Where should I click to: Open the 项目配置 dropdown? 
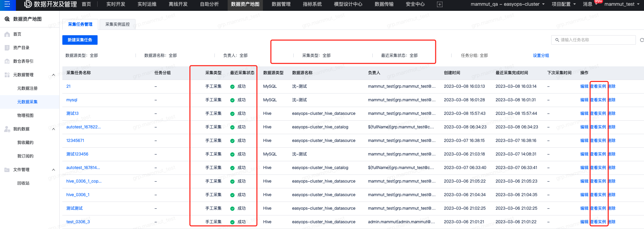click(564, 4)
